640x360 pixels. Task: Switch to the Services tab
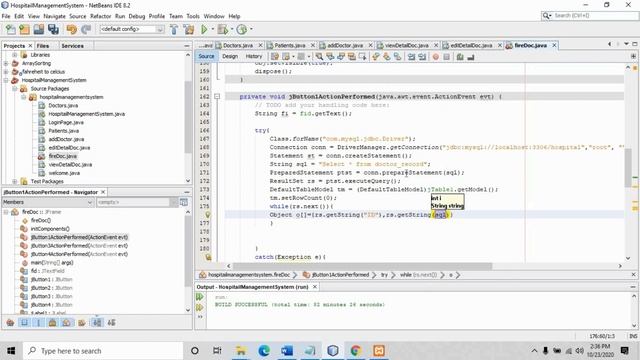(x=72, y=46)
